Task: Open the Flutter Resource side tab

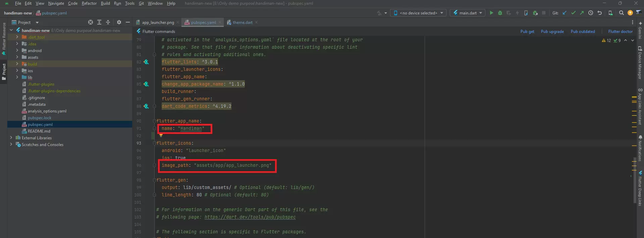Action: 4,39
